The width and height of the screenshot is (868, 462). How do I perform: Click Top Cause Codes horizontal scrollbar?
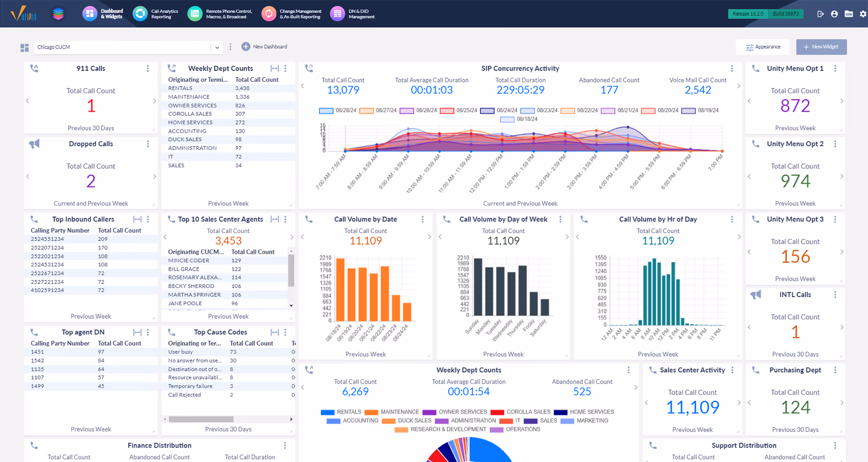coord(201,419)
